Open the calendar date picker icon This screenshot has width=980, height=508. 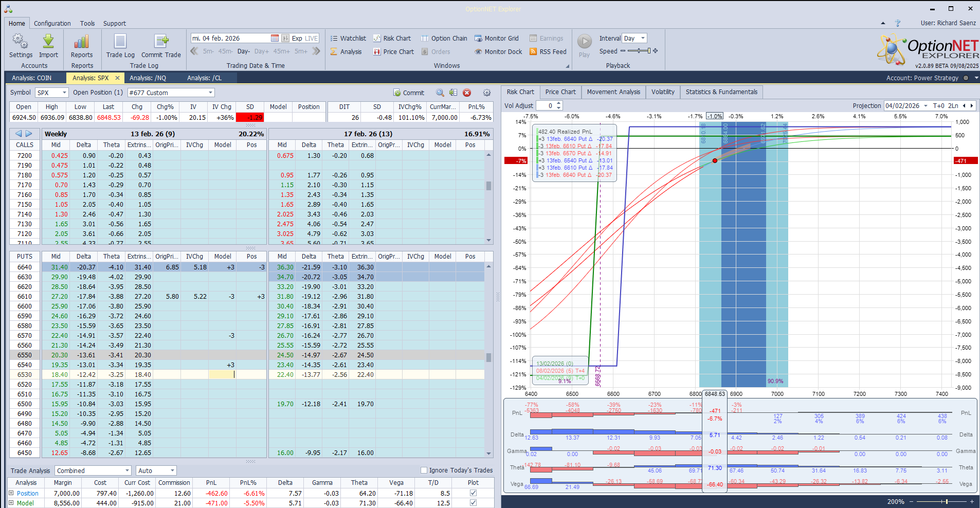pyautogui.click(x=275, y=38)
